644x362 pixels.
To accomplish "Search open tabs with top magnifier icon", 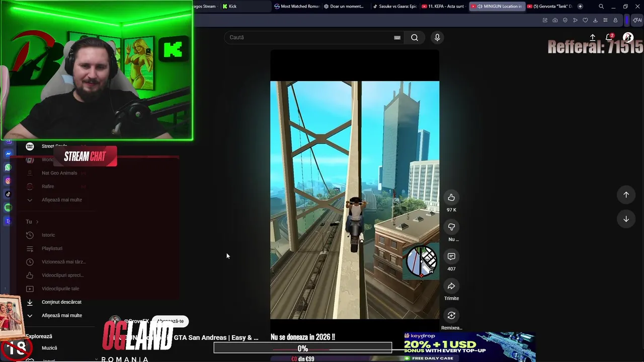I will 601,7.
